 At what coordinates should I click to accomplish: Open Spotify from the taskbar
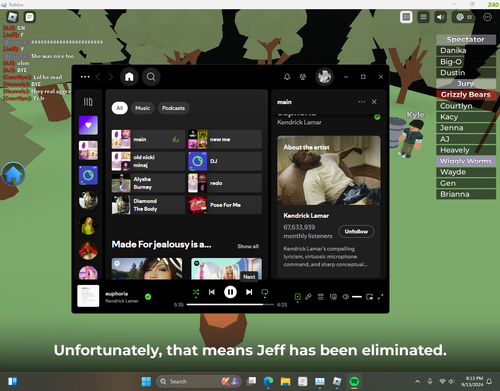point(354,381)
